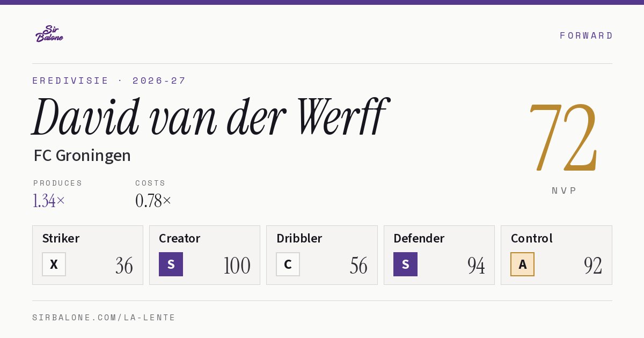The height and width of the screenshot is (338, 644).
Task: Click the purple S badge under Defender
Action: tap(406, 264)
